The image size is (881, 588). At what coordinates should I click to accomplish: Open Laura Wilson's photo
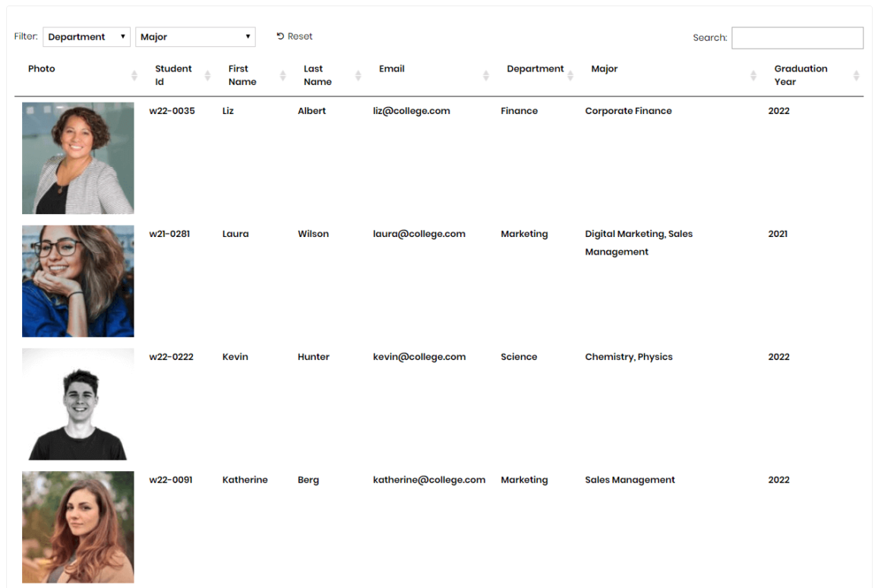click(x=78, y=281)
